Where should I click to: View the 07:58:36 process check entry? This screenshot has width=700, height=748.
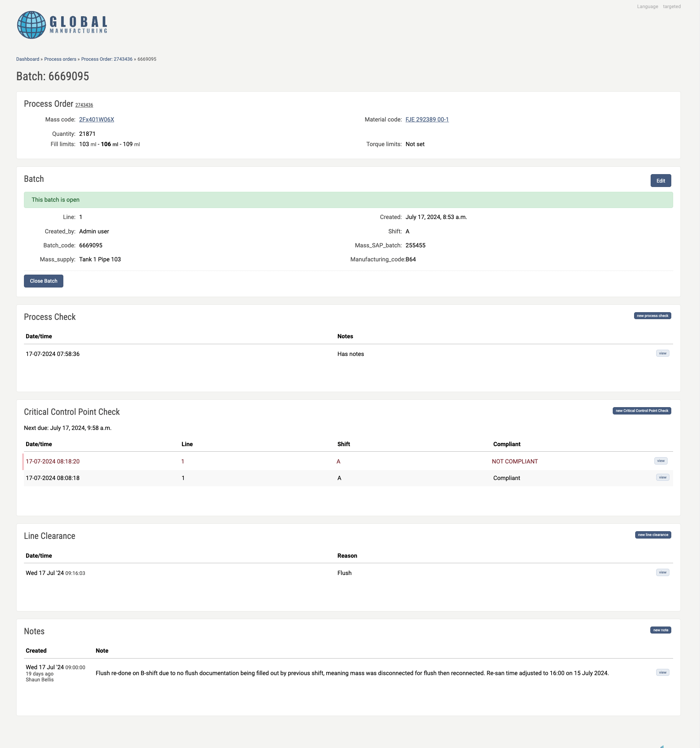tap(662, 353)
